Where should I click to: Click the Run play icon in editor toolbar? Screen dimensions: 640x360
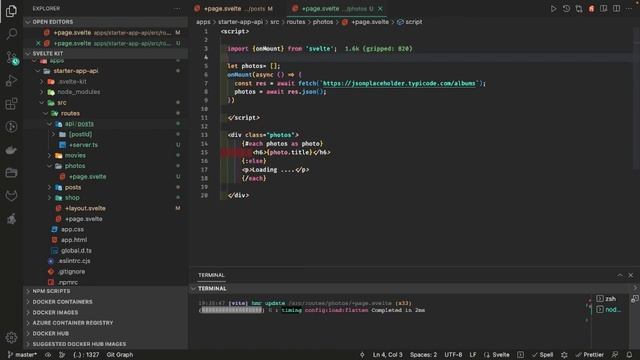553,9
